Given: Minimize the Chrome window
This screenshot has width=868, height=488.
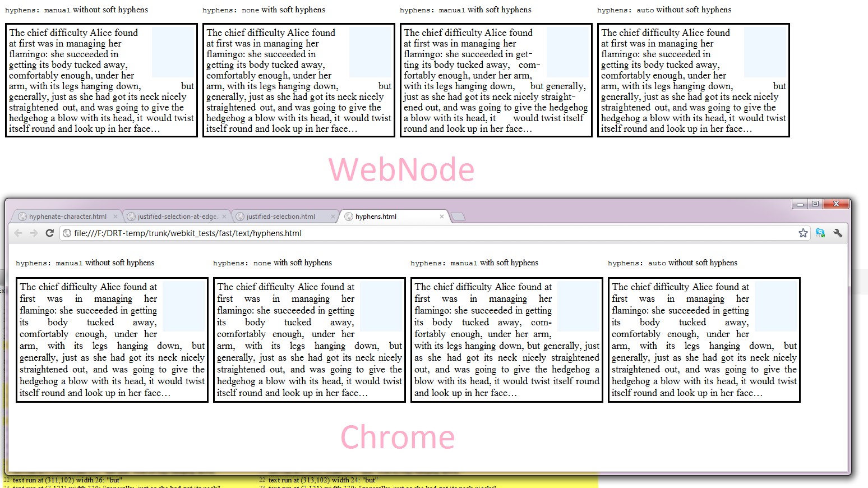Looking at the screenshot, I should (800, 204).
